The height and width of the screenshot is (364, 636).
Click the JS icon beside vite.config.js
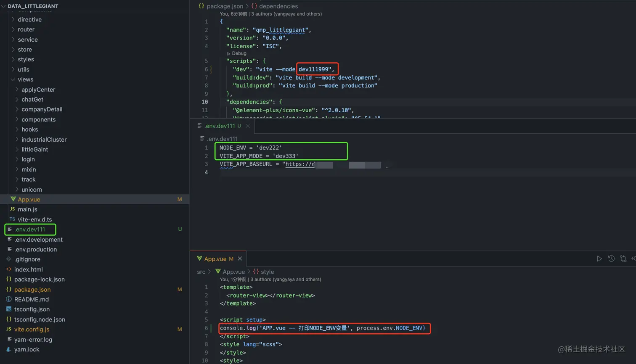coord(9,329)
